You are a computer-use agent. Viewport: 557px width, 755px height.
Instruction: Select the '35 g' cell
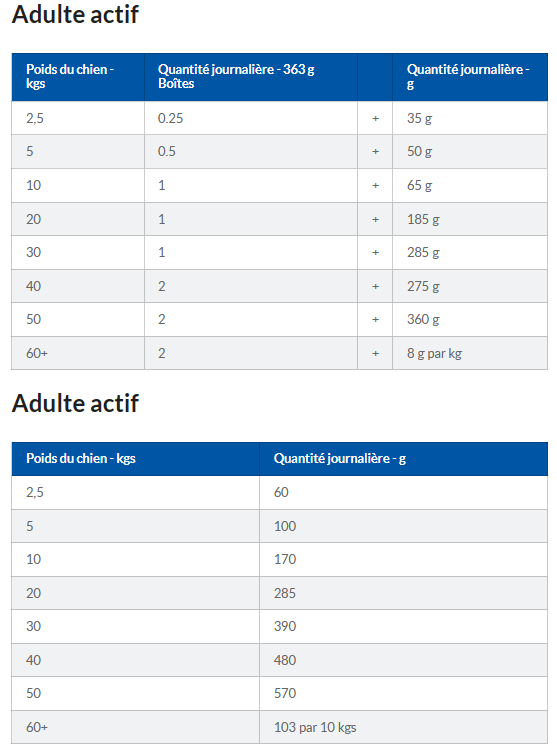470,118
